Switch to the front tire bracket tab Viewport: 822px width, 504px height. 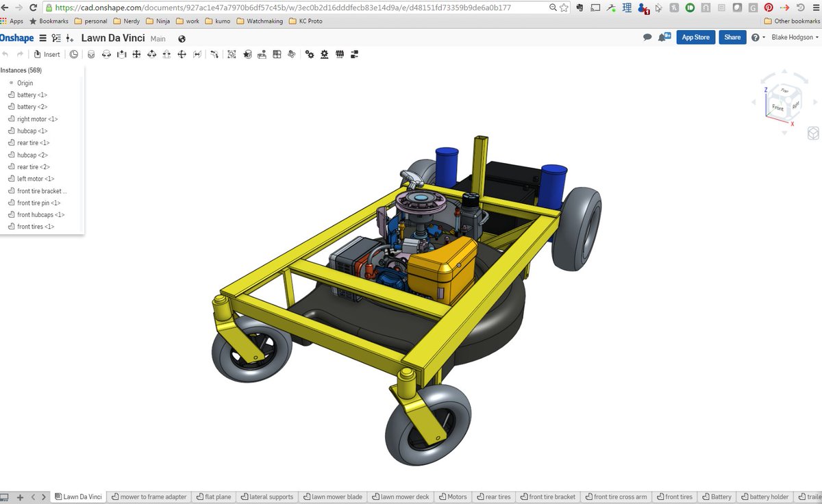[x=547, y=497]
